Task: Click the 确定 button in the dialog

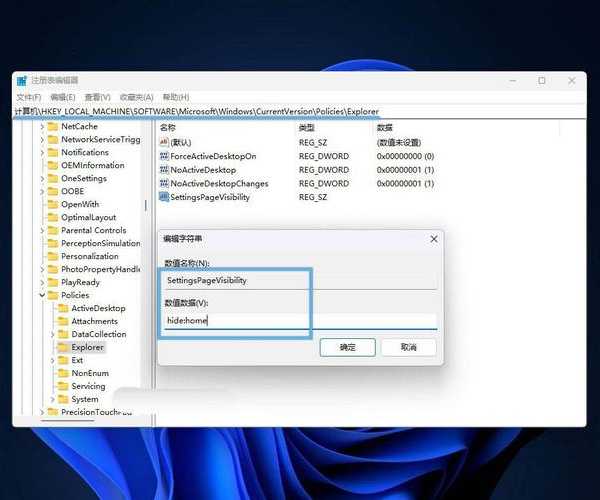Action: (347, 347)
